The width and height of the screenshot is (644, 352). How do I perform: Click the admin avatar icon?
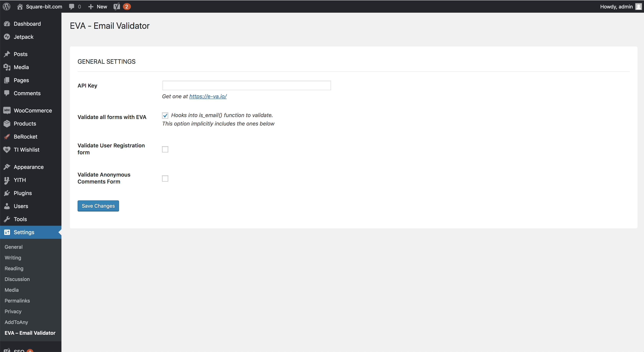(x=638, y=7)
